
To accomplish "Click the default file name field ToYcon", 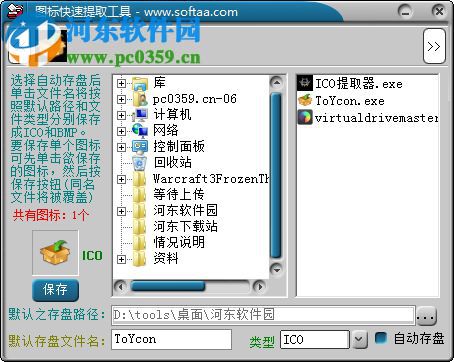I will coord(171,340).
